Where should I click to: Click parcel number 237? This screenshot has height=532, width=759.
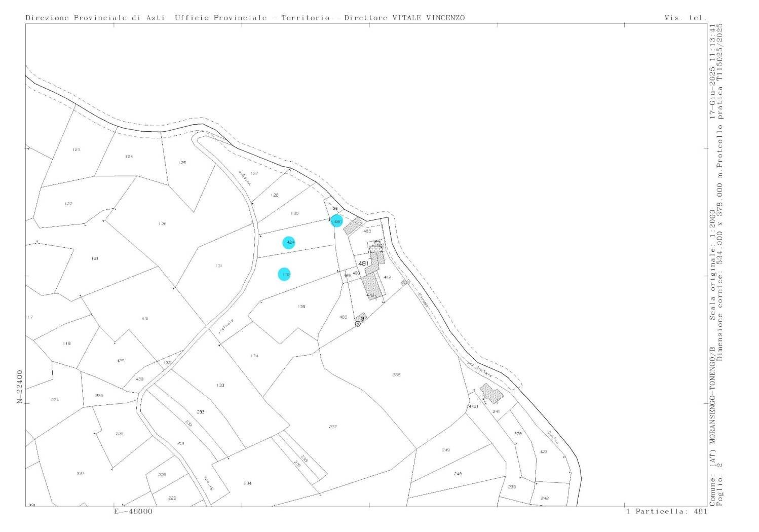(333, 427)
